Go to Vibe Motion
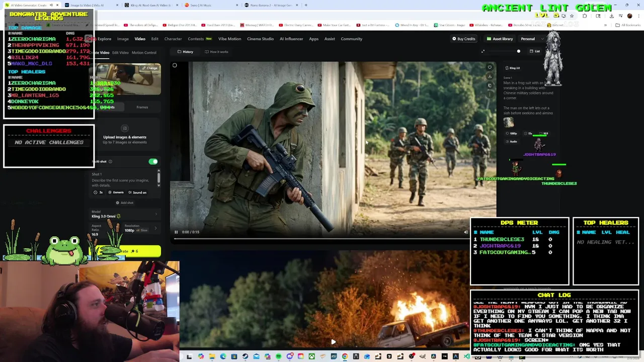The height and width of the screenshot is (362, 644). click(x=229, y=39)
